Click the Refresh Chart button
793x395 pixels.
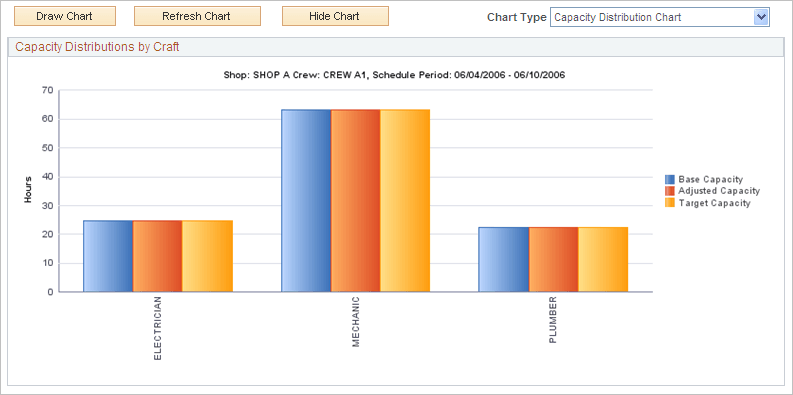coord(197,16)
